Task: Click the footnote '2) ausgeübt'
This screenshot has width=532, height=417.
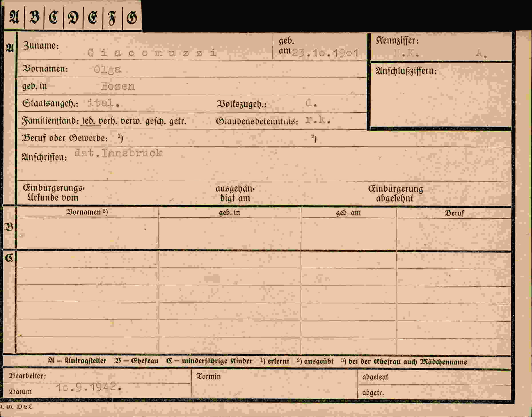Action: (x=315, y=361)
